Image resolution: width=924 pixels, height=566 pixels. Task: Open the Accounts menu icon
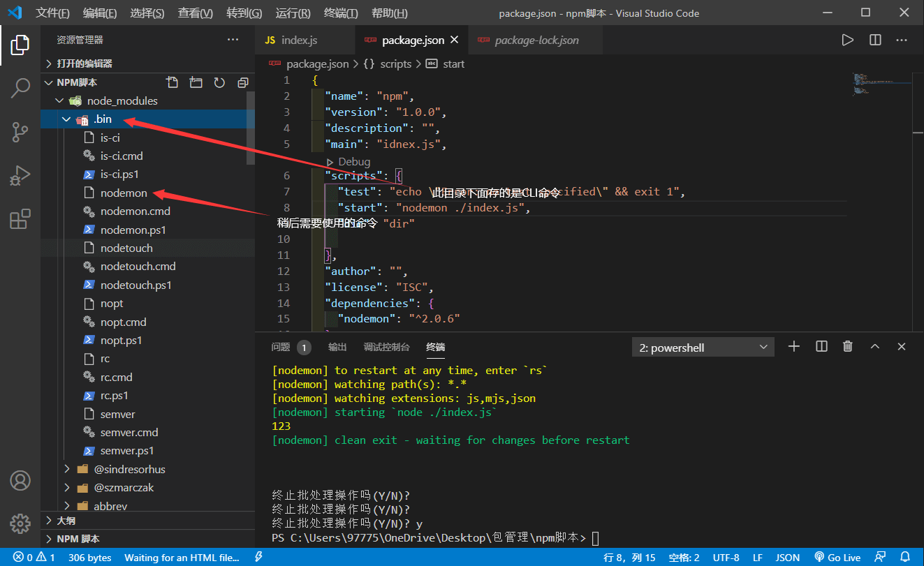tap(20, 481)
